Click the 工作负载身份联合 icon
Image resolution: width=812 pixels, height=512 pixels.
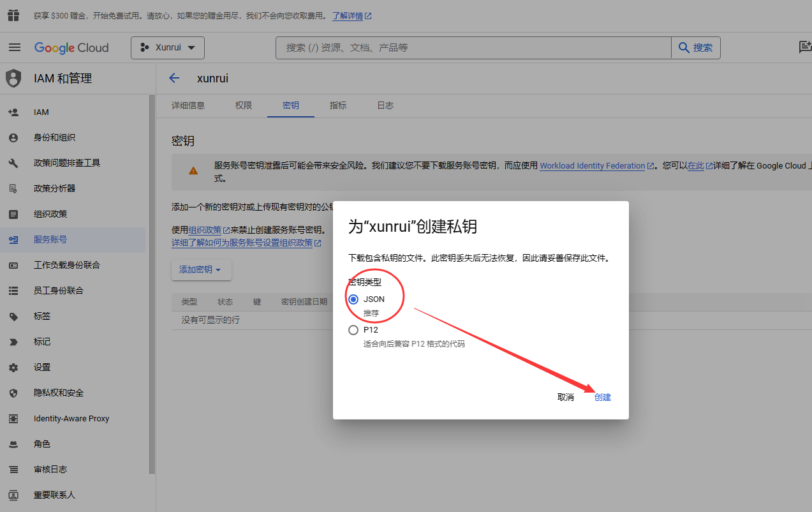tap(13, 266)
